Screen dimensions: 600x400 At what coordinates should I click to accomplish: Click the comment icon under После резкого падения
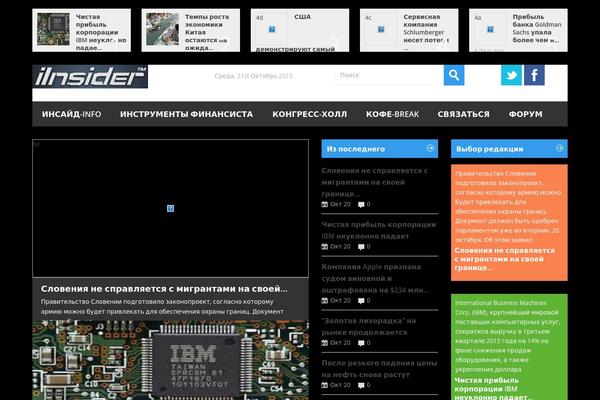[x=361, y=385]
